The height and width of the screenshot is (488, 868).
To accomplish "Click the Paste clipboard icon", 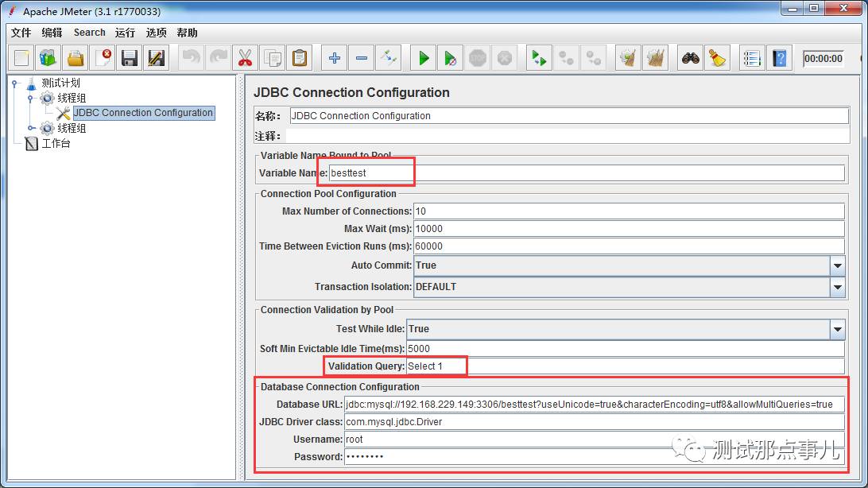I will 300,58.
